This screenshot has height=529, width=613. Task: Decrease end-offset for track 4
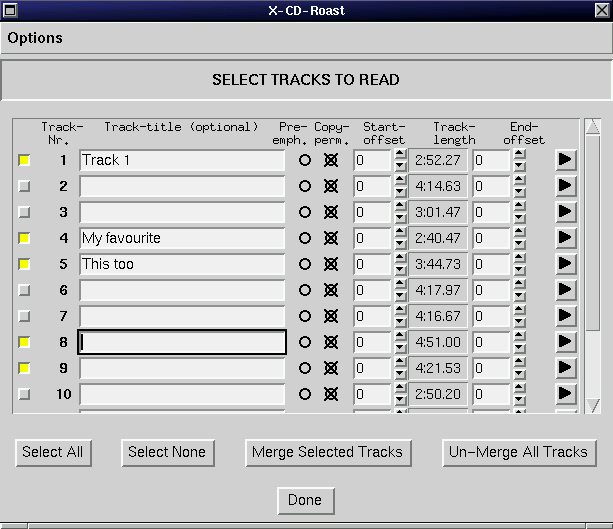(518, 244)
